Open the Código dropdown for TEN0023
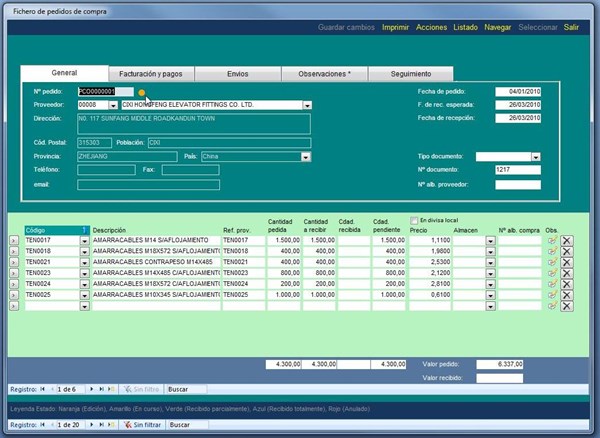 (x=84, y=273)
